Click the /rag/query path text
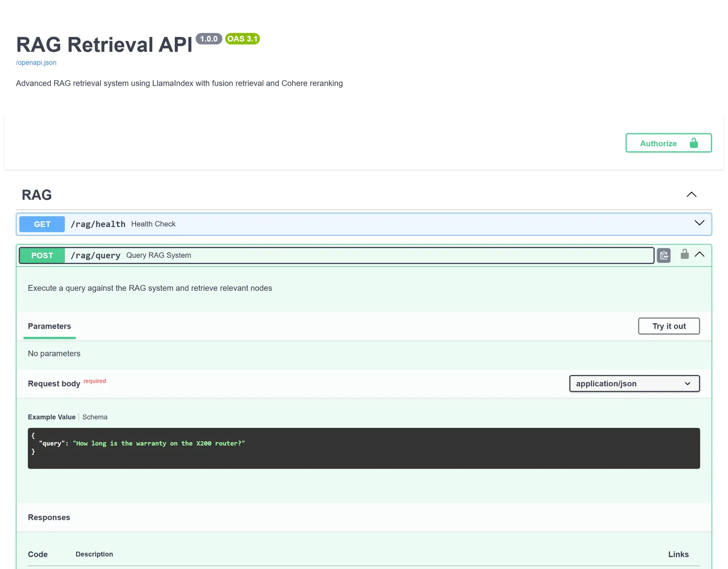 coord(96,255)
